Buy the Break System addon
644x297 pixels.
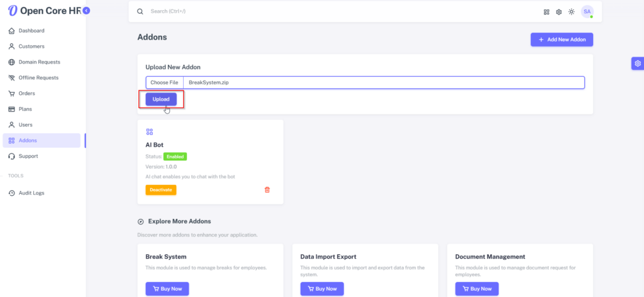167,289
